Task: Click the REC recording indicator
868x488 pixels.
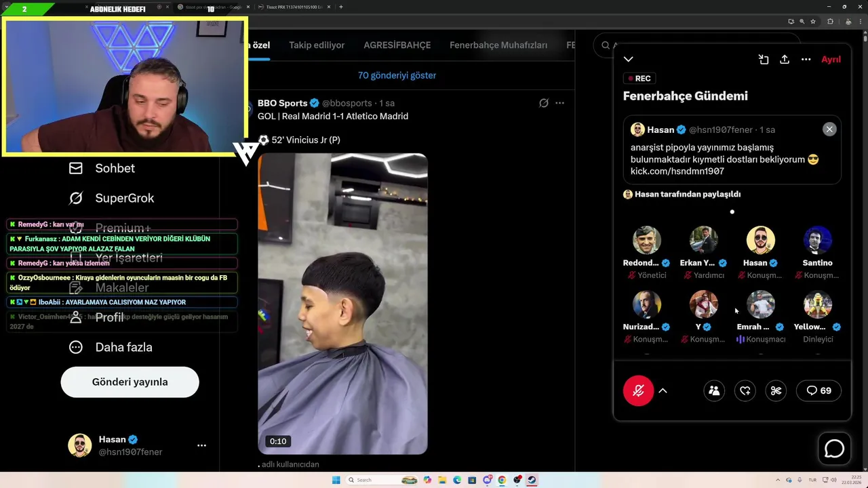Action: point(639,79)
